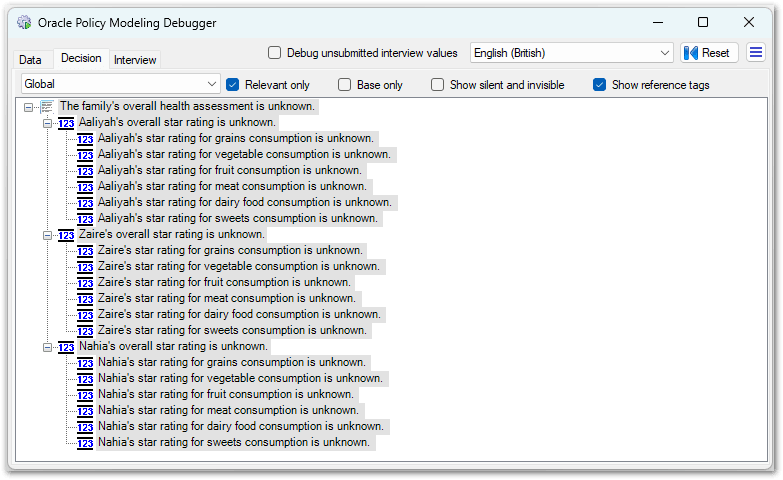Switch to the Data tab
This screenshot has height=480, width=783.
tap(30, 59)
